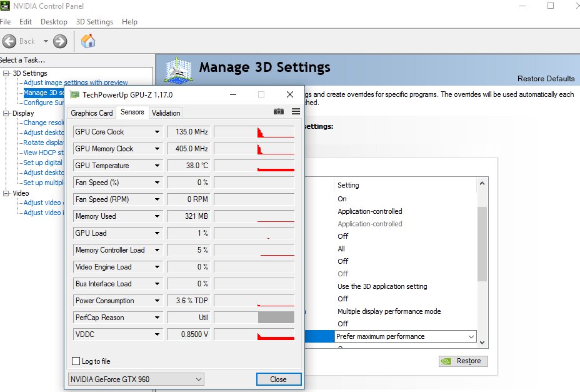
Task: Select the Set up digital audio item
Action: pos(43,163)
